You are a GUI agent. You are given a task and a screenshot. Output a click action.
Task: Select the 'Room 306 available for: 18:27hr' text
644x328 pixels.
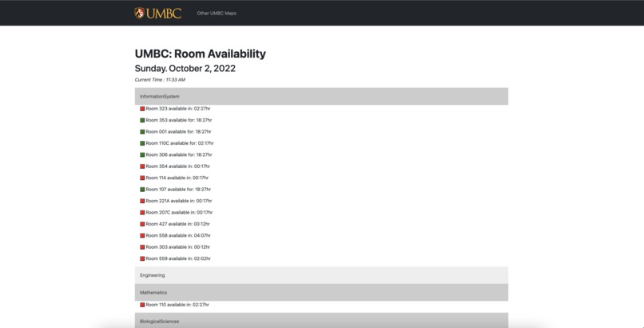point(179,154)
